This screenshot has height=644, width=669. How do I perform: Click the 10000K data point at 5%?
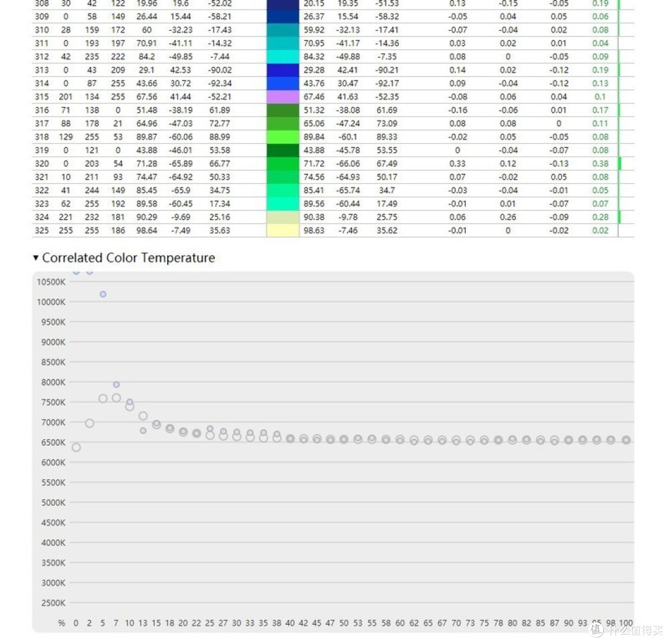[x=103, y=294]
